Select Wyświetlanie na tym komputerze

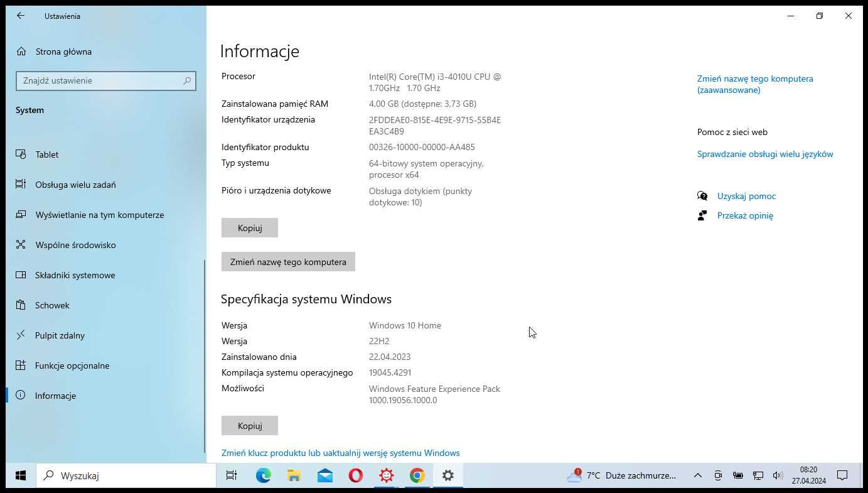pyautogui.click(x=99, y=215)
